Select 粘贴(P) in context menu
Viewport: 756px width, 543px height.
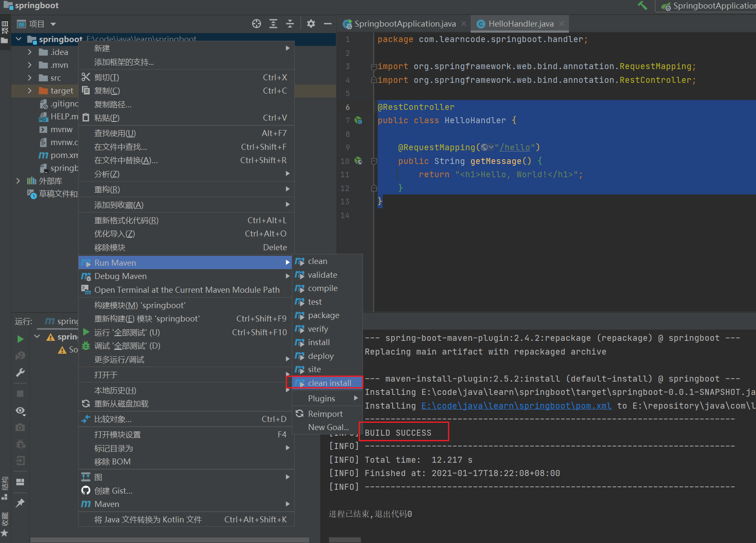pyautogui.click(x=186, y=118)
